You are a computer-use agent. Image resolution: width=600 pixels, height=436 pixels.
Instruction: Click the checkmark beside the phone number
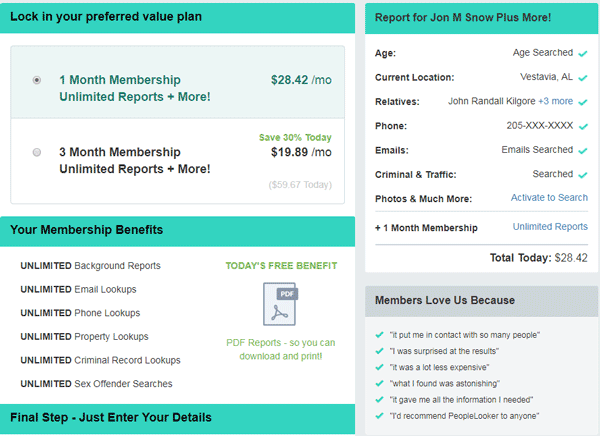(x=582, y=126)
